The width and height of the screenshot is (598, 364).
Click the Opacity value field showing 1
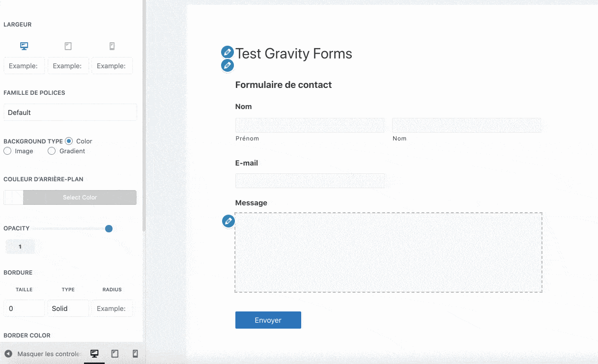point(20,247)
